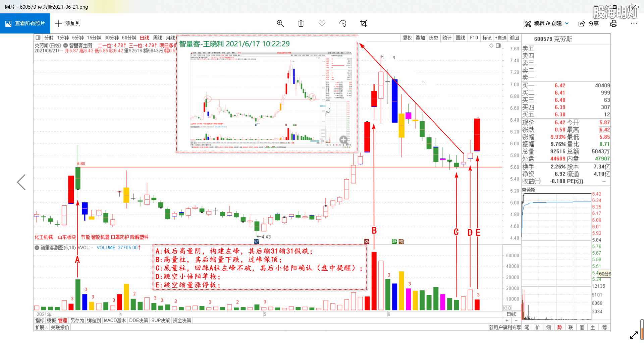Click the Edit & Create scissors icon
This screenshot has height=345, width=644.
[528, 23]
